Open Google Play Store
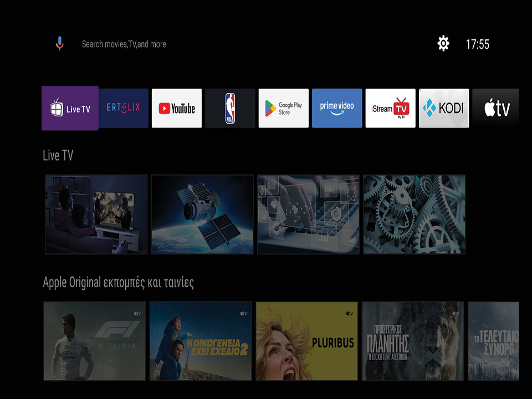Image resolution: width=532 pixels, height=399 pixels. click(x=284, y=108)
